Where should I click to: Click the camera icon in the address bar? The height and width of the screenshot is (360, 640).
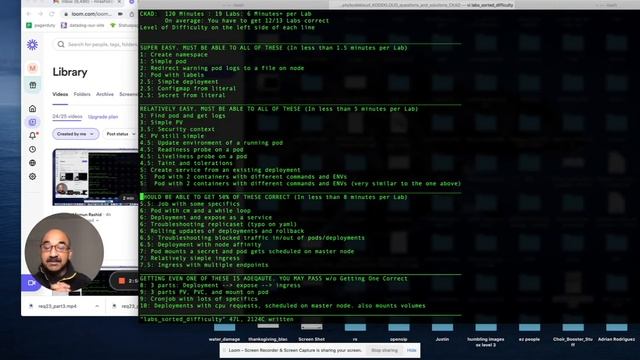120,14
